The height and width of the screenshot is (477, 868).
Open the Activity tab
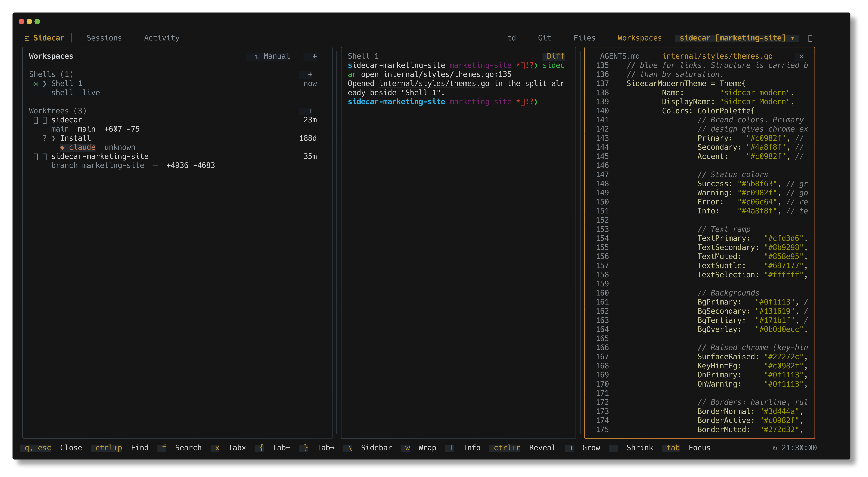point(162,38)
